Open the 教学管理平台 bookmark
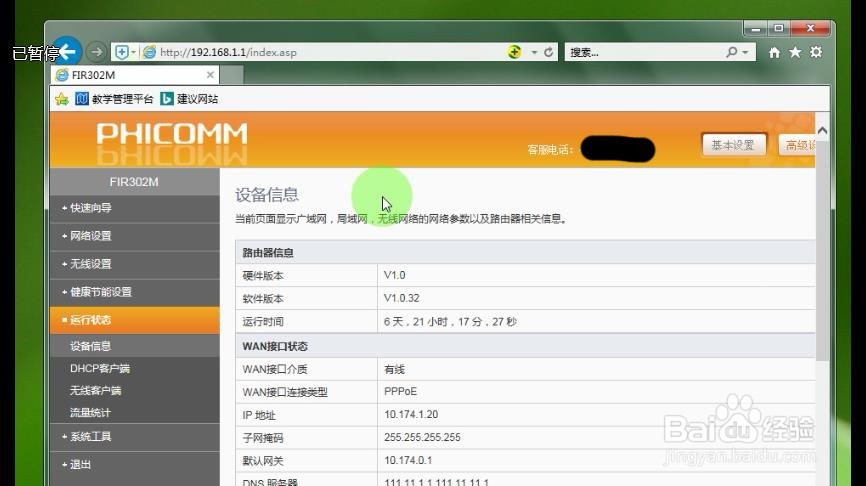The height and width of the screenshot is (486, 866). (x=114, y=99)
